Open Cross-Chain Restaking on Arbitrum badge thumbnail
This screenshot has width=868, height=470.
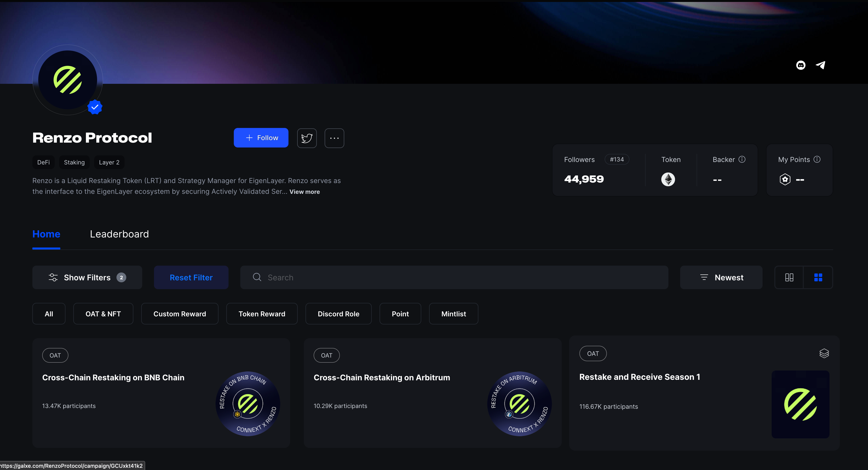pyautogui.click(x=519, y=403)
